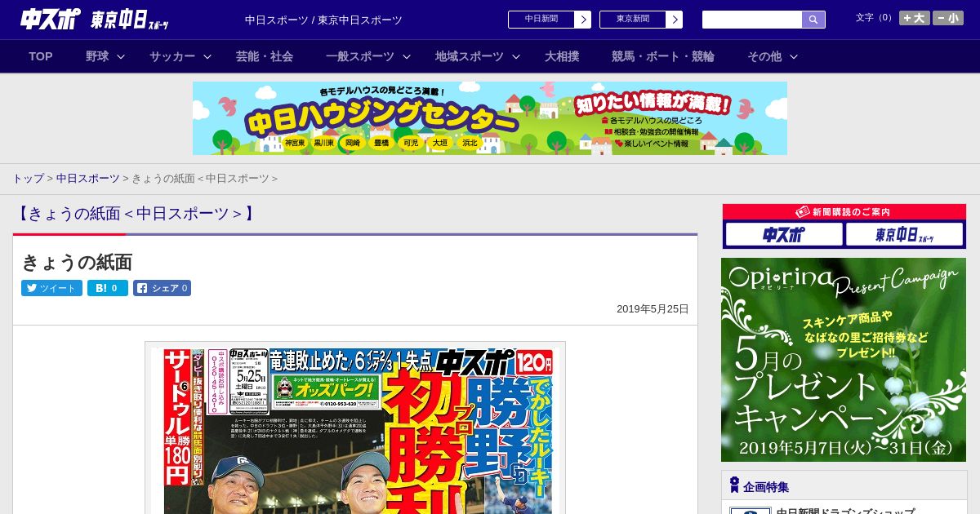Increase text size with the +大 button
Image resolution: width=980 pixels, height=514 pixels.
pos(915,18)
